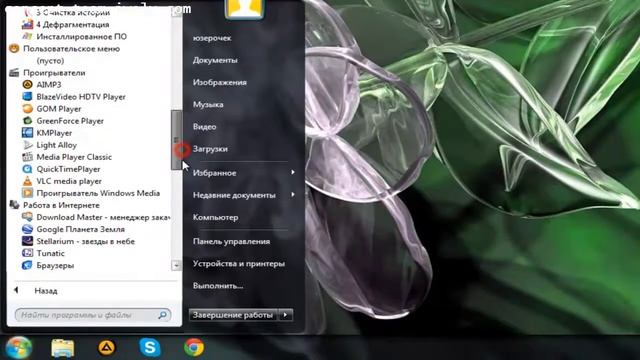
Task: Open 4 Дефрагментация entry
Action: coord(73,24)
